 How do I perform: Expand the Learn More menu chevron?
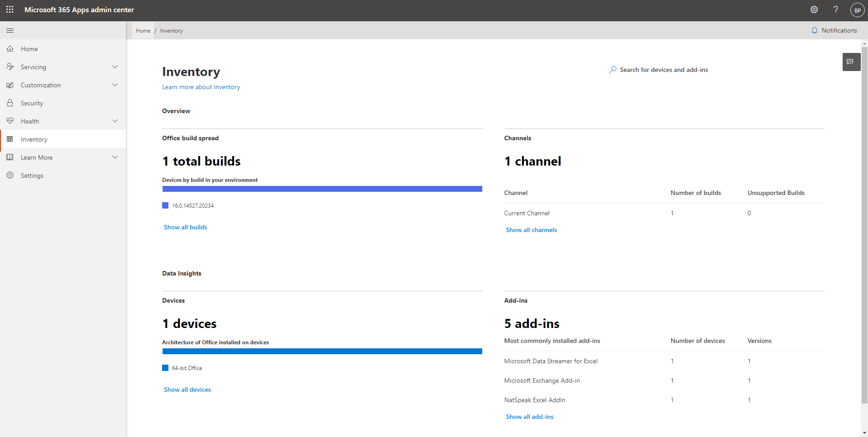pyautogui.click(x=115, y=157)
